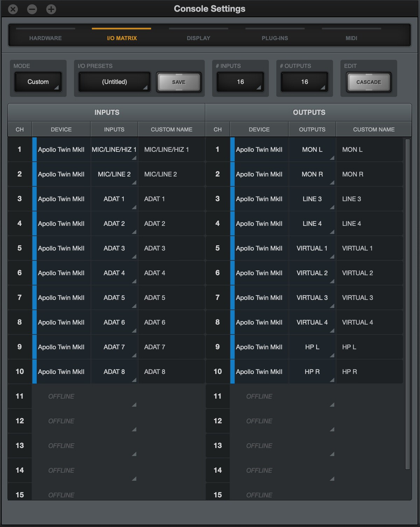Screen dimensions: 420x527
Task: Minimize the Console Settings window
Action: tap(32, 9)
